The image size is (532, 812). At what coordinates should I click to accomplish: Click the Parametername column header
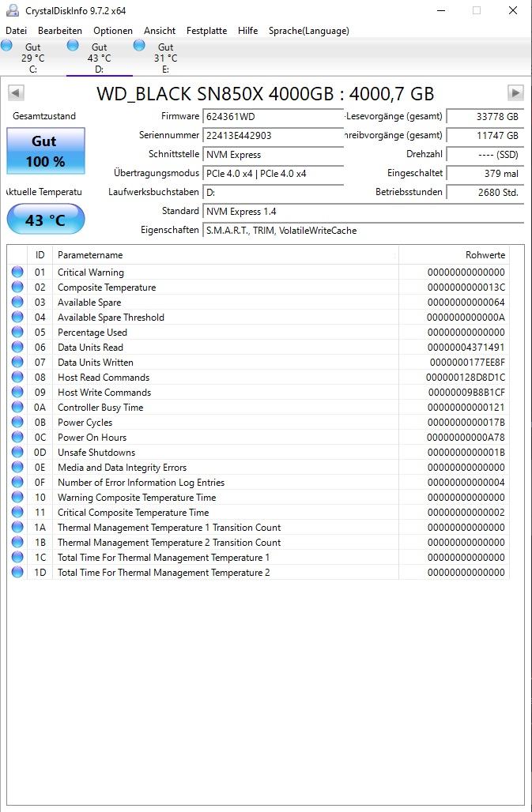(226, 255)
